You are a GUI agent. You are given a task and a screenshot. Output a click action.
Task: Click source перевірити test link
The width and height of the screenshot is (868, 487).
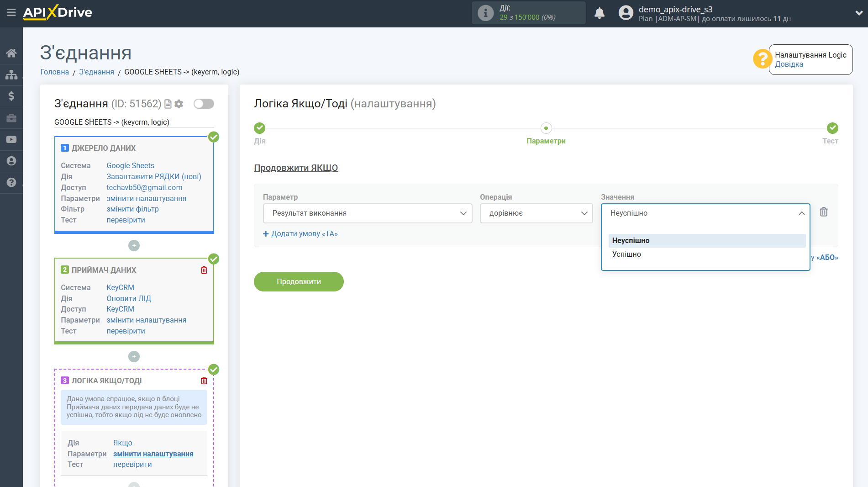coord(126,220)
